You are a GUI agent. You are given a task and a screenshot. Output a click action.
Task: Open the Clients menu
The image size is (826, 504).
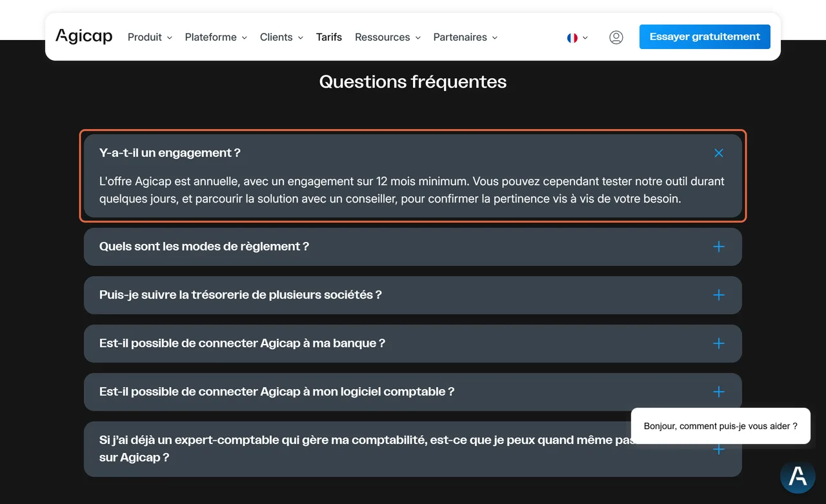(x=281, y=37)
